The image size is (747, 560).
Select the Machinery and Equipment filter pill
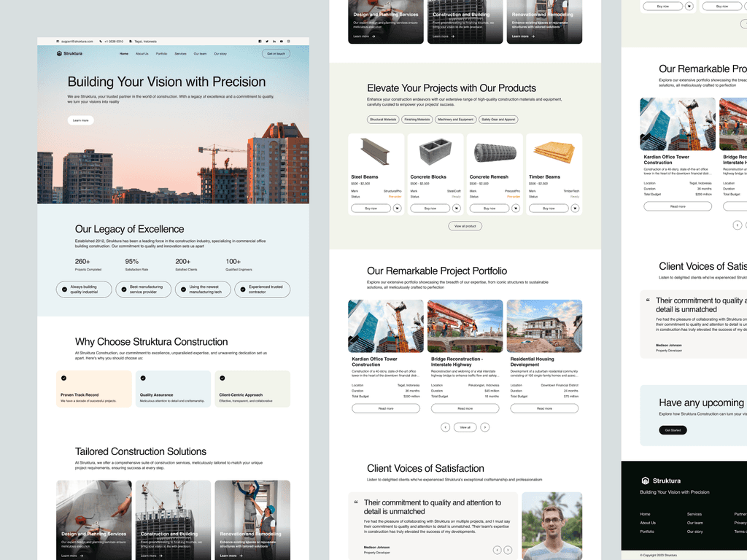[455, 120]
